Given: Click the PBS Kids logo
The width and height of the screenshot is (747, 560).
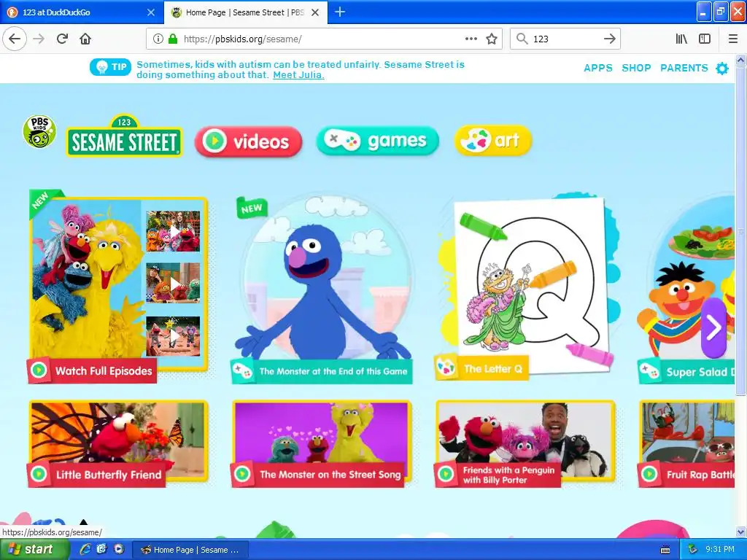Looking at the screenshot, I should pyautogui.click(x=39, y=131).
